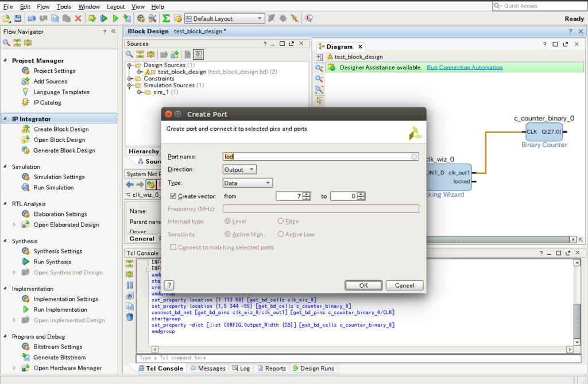
Task: Click the help question button in Create Port
Action: pyautogui.click(x=169, y=285)
